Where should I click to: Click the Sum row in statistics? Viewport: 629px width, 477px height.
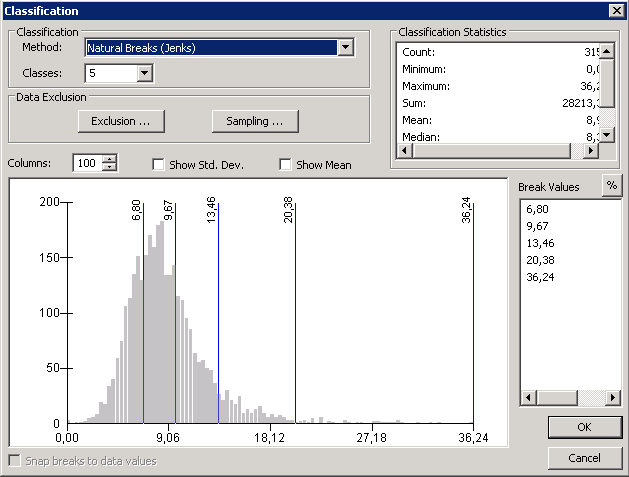tap(498, 103)
